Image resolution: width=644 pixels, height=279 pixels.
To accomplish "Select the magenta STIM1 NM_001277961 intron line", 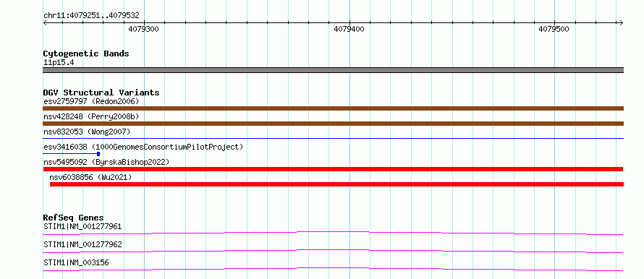I will click(x=333, y=233).
